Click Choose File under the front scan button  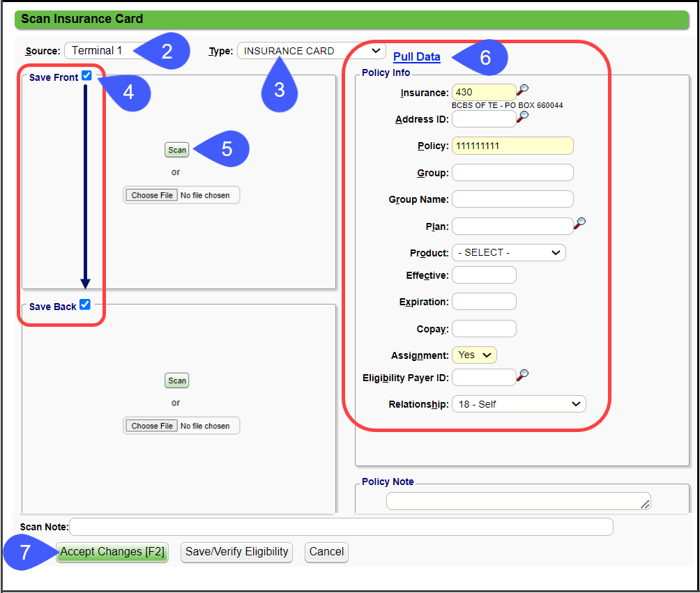(151, 194)
